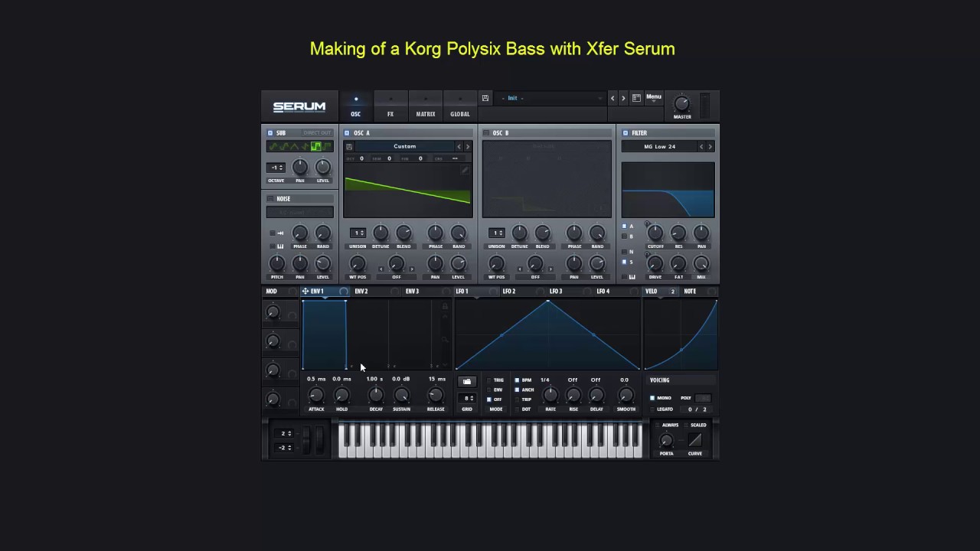Click the mod wheel
980x551 pixels.
320,441
